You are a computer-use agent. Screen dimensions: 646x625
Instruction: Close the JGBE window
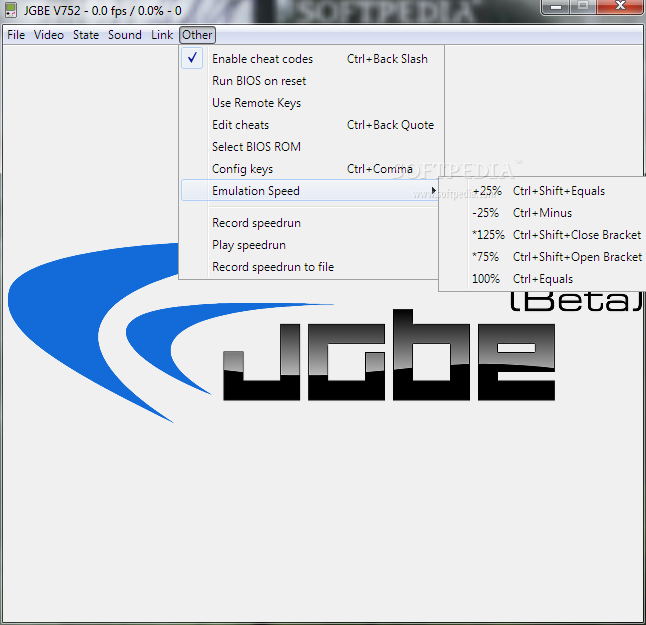620,7
